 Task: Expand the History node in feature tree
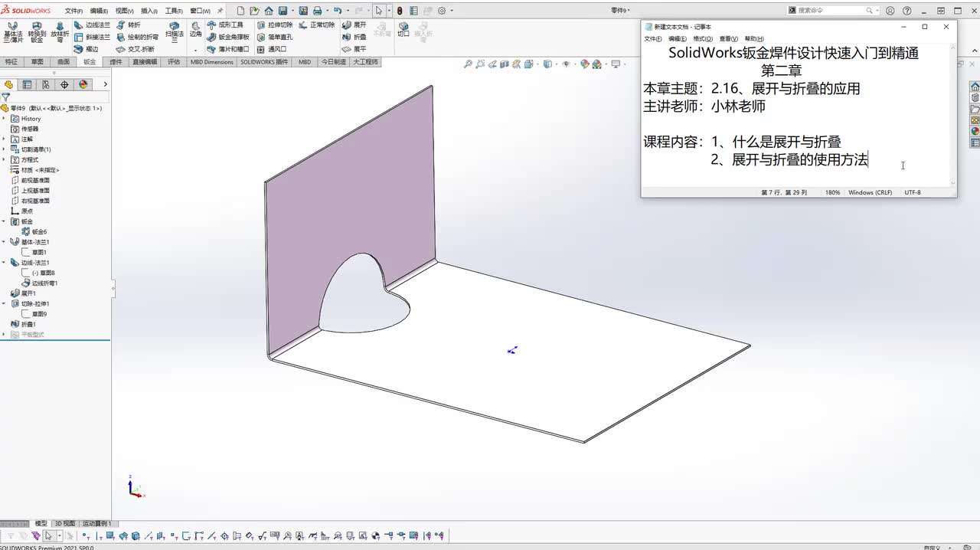point(5,119)
